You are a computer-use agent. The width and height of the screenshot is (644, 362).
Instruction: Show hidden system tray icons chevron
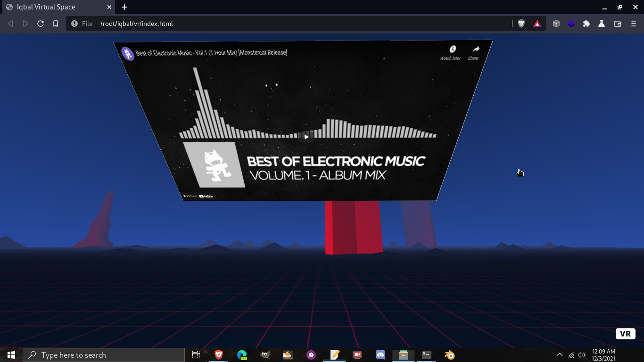[560, 355]
